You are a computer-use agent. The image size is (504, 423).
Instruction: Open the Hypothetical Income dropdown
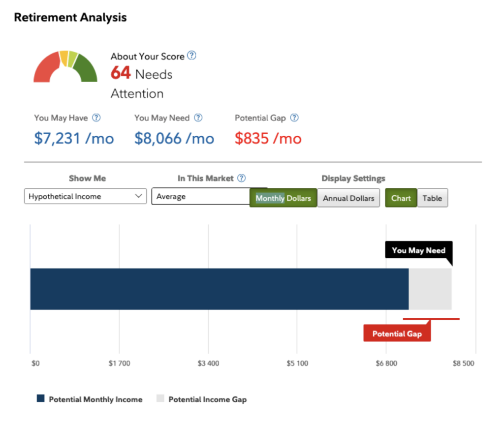(85, 196)
